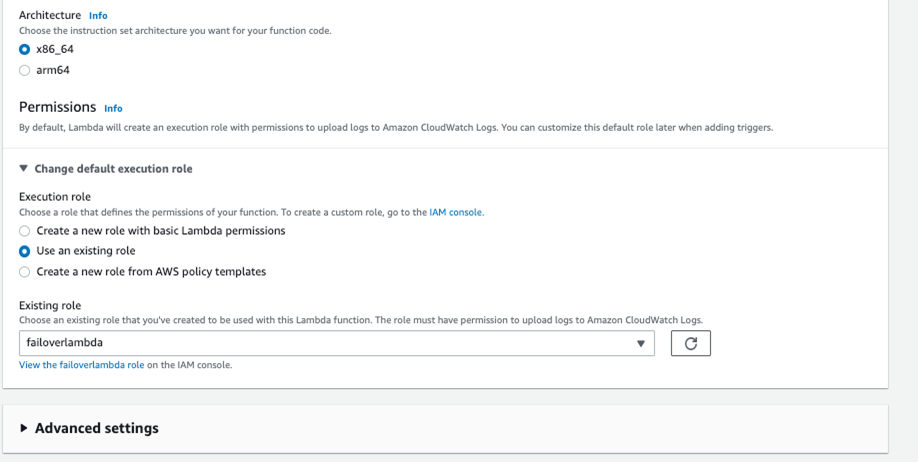Click the Architecture section label
This screenshot has height=462, width=918.
click(x=50, y=15)
